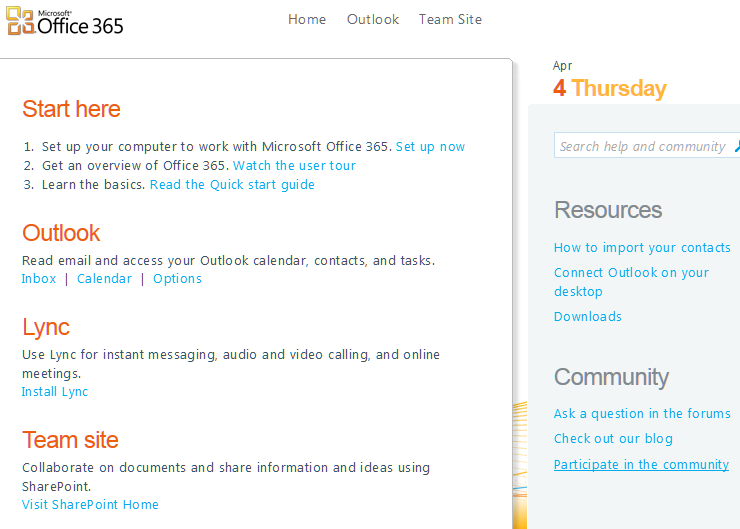
Task: Visit SharePoint Home link
Action: click(x=90, y=504)
